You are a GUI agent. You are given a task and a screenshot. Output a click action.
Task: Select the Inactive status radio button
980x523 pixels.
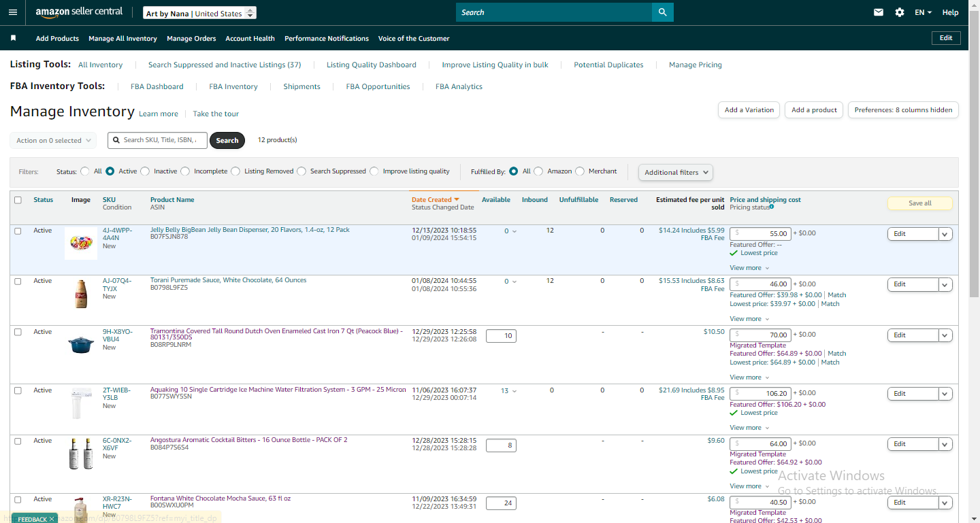145,171
